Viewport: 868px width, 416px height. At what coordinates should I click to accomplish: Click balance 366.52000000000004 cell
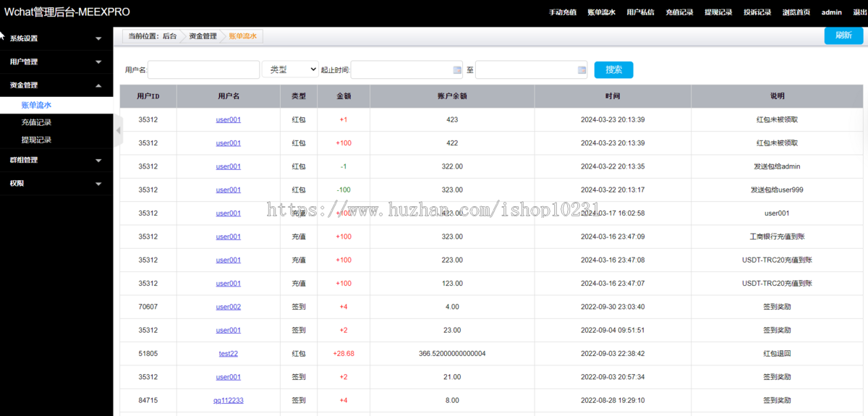452,354
